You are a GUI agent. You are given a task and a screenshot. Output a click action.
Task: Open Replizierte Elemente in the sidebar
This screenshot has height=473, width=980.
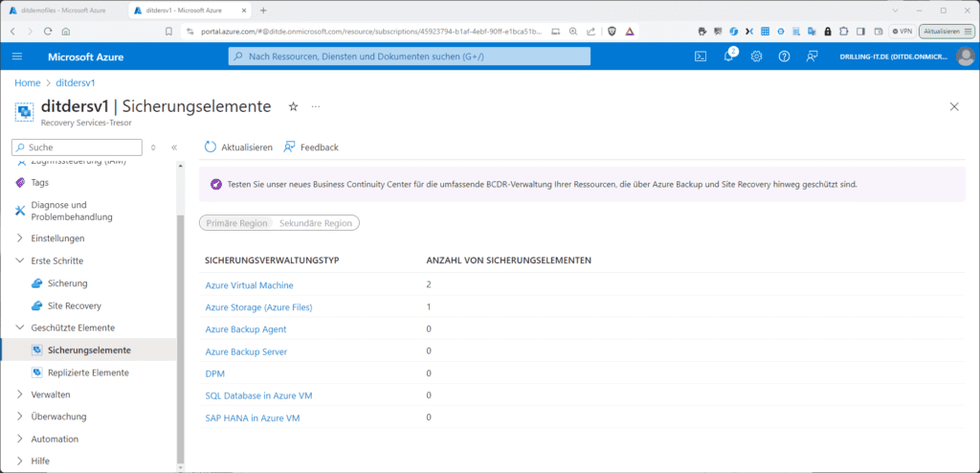point(89,372)
